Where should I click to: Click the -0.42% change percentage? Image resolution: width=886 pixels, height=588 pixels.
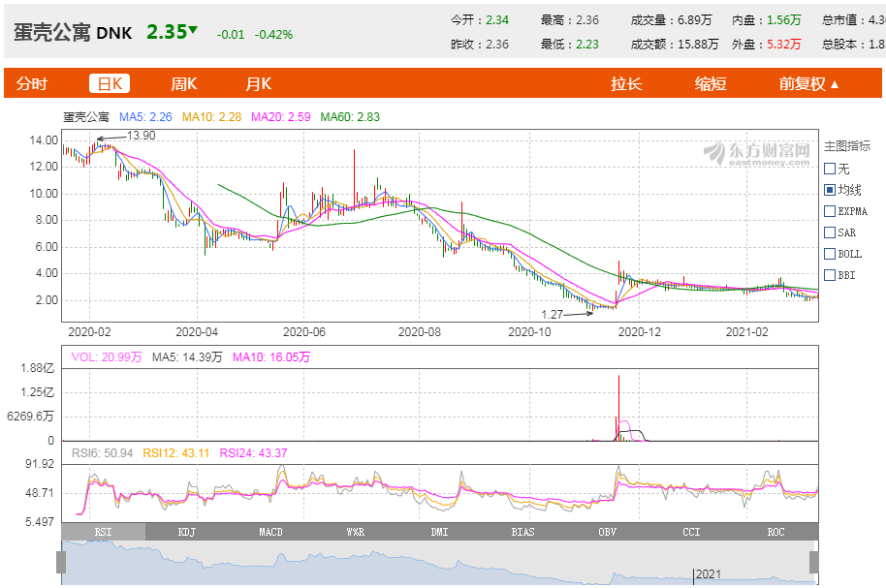point(273,35)
